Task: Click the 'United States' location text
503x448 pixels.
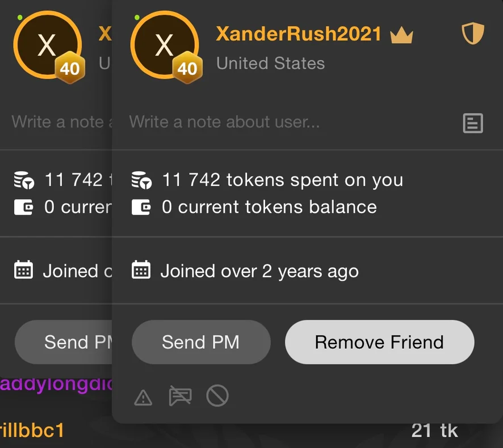Action: (270, 63)
